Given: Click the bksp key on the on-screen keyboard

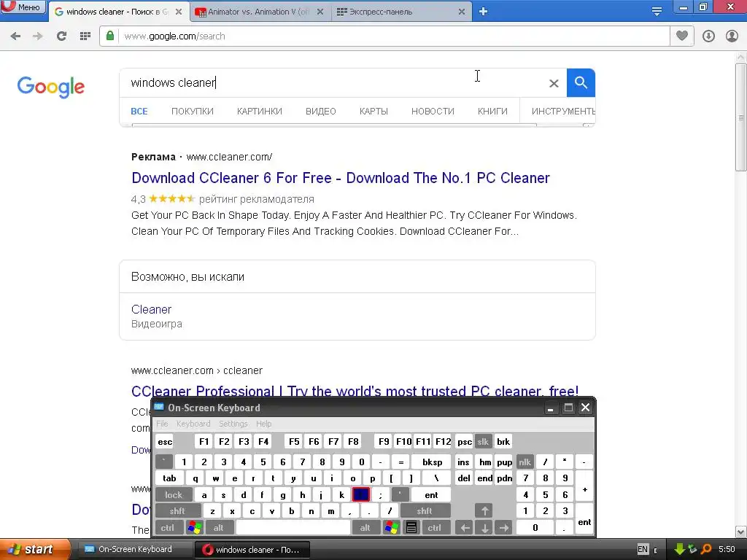Looking at the screenshot, I should coord(432,462).
